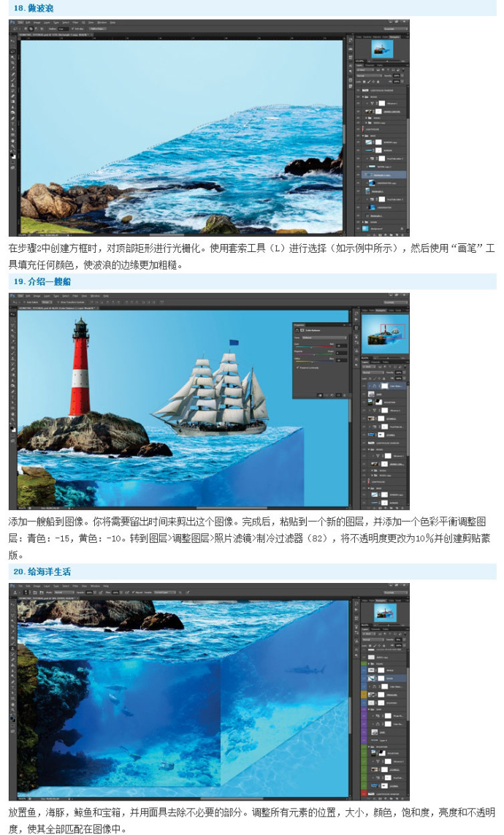504x835 pixels.
Task: Switch to Channels tab in step 18 screenshot
Action: 370,66
